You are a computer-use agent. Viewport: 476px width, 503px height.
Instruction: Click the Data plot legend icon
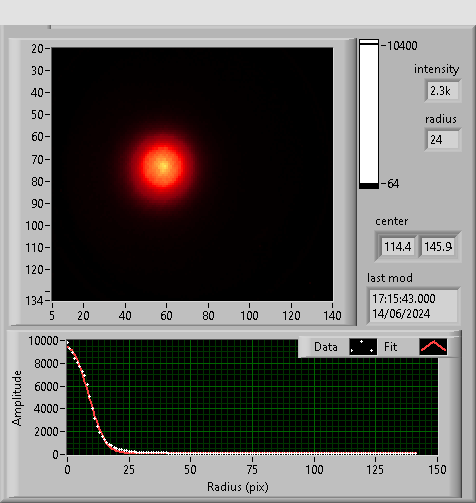tap(363, 347)
